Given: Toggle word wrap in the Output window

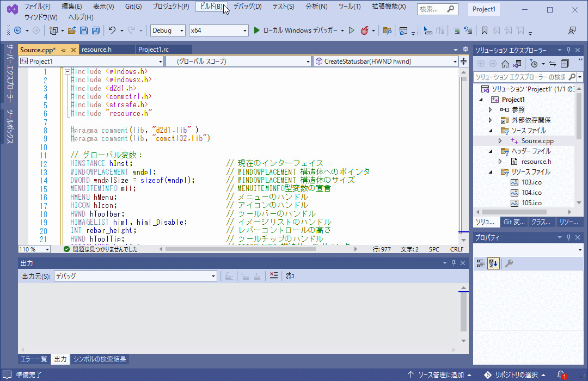Looking at the screenshot, I should [290, 276].
